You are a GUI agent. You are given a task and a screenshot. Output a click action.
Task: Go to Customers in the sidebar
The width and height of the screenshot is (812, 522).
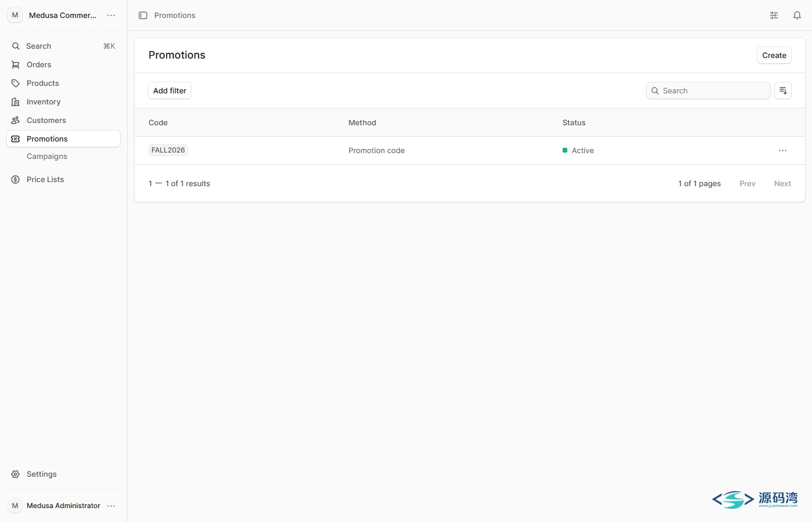(63, 121)
